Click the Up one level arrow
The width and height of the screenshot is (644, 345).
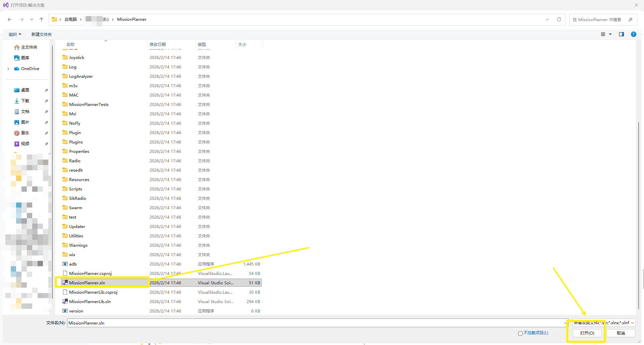(42, 19)
